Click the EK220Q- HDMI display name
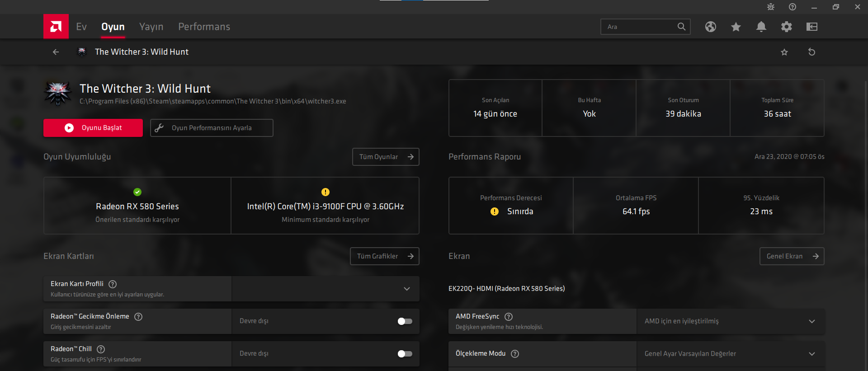The height and width of the screenshot is (371, 868). [x=507, y=288]
